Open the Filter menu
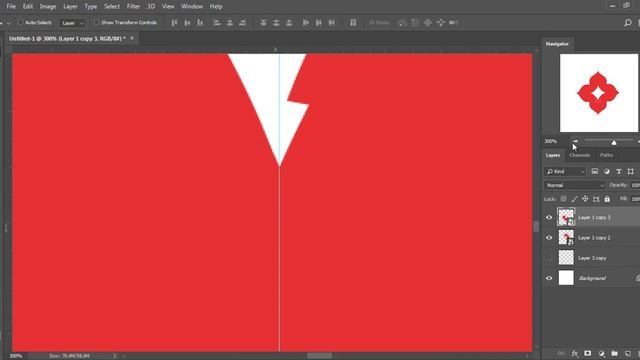640x360 pixels. 133,7
